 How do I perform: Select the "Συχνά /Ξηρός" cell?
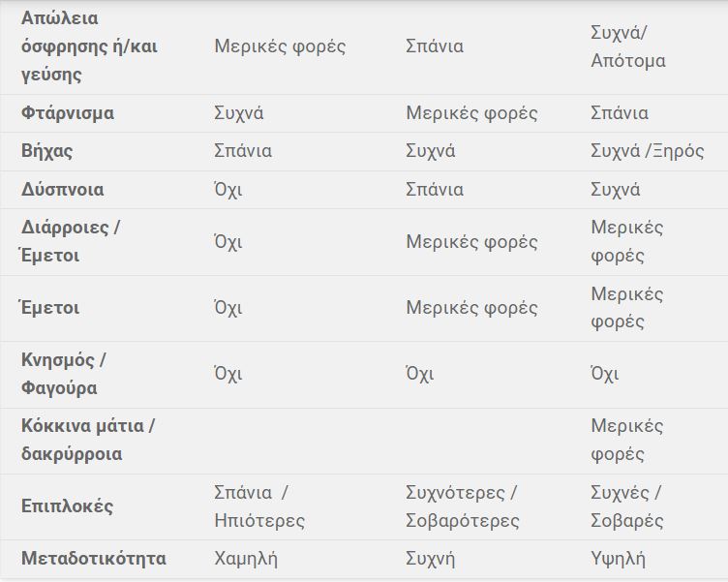point(647,151)
